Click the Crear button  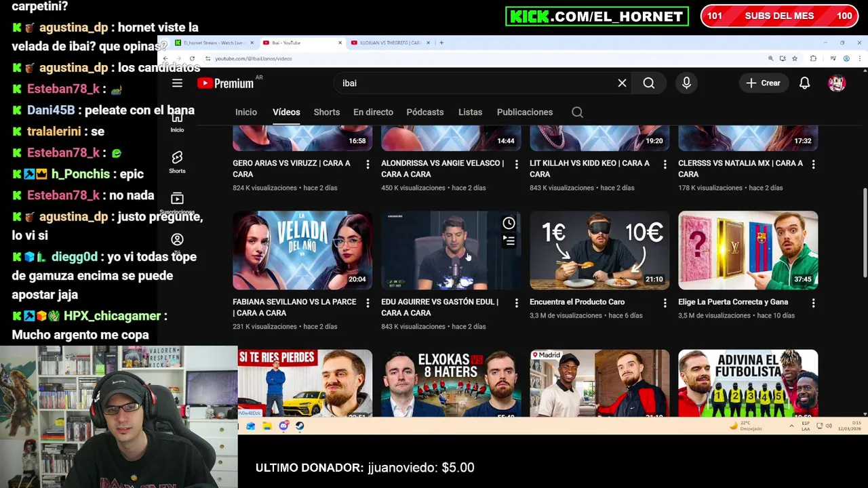click(x=764, y=83)
